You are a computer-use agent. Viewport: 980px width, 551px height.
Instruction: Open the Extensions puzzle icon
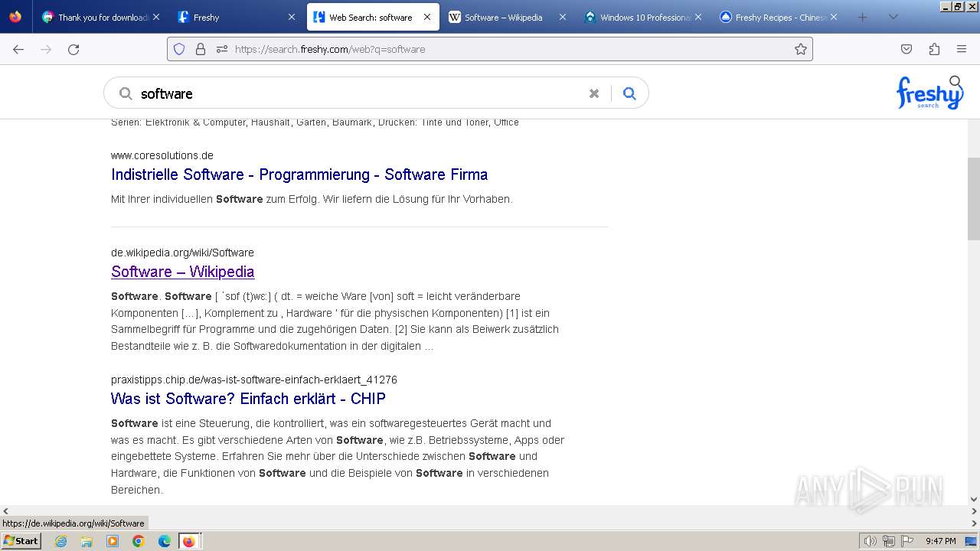[x=934, y=49]
